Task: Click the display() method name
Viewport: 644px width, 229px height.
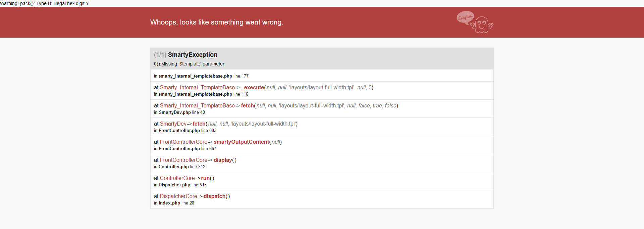Action: click(x=223, y=160)
